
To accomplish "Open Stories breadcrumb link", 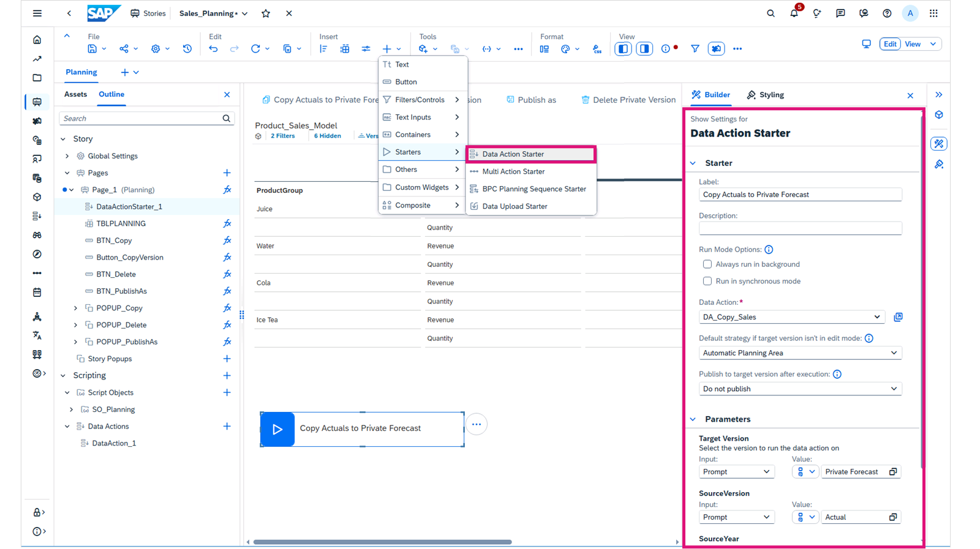I will (148, 13).
